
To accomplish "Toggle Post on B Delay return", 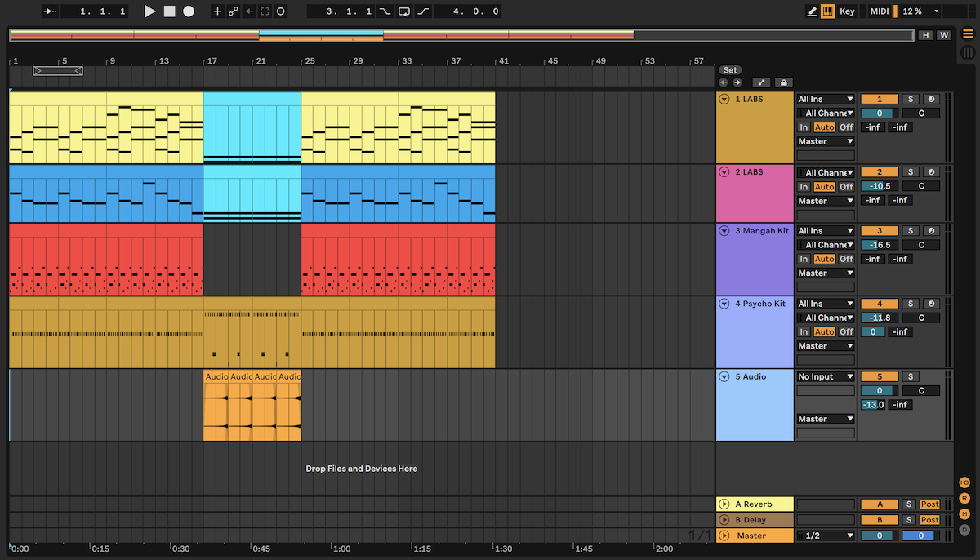I will (x=930, y=520).
